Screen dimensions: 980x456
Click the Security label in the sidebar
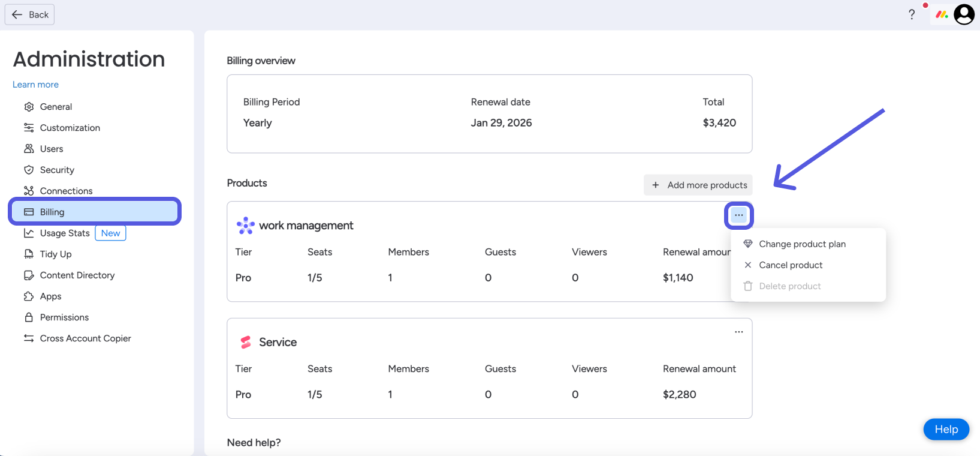click(x=58, y=170)
